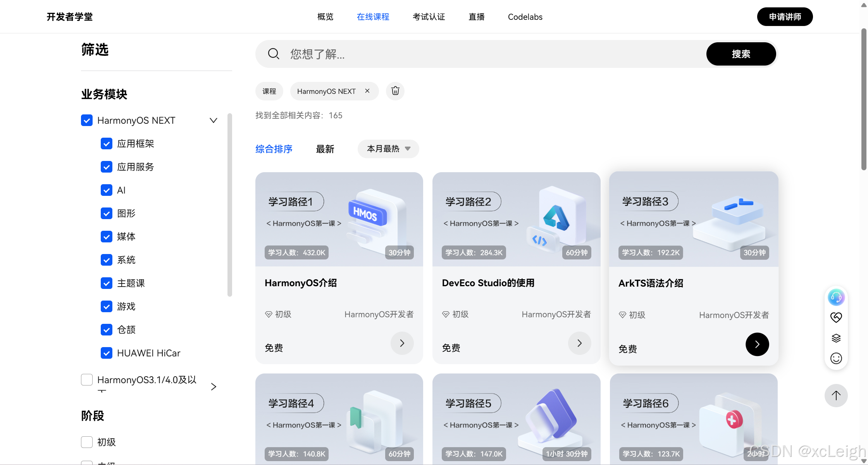This screenshot has height=465, width=868.
Task: Open the 学习路径6 course card thumbnail
Action: (x=694, y=419)
